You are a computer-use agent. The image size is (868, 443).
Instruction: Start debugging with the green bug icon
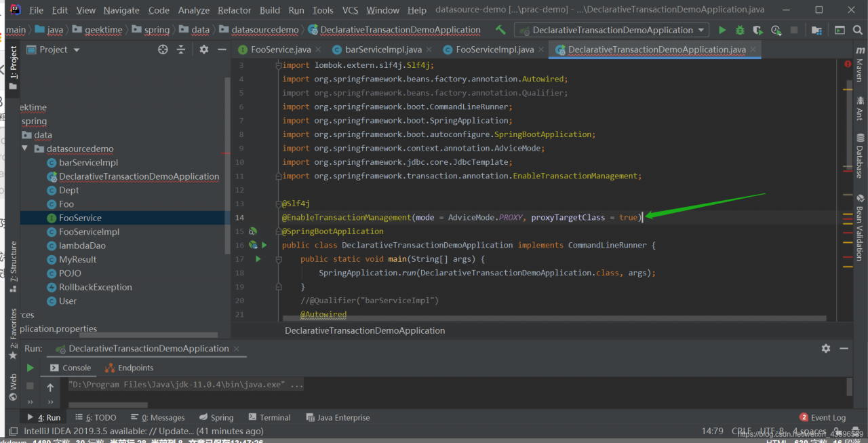(740, 30)
